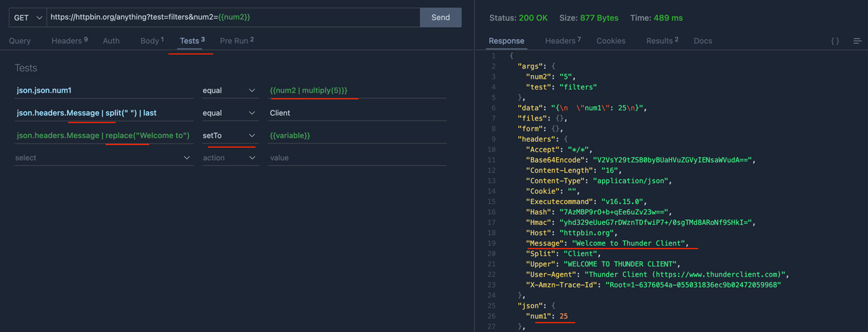Open the empty select dropdown
The image size is (868, 332).
(x=104, y=157)
